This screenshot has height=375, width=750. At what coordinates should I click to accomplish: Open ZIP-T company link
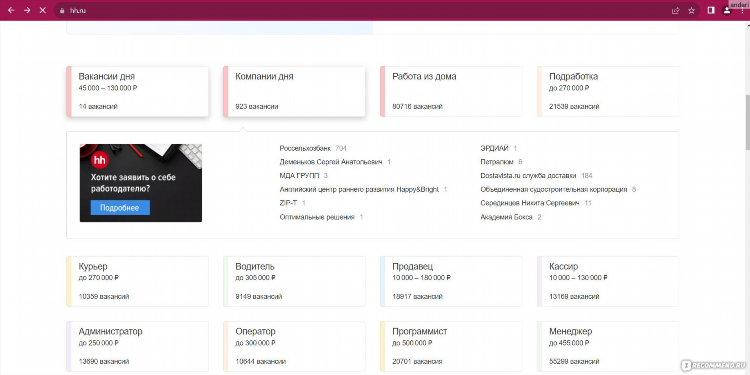[x=288, y=203]
